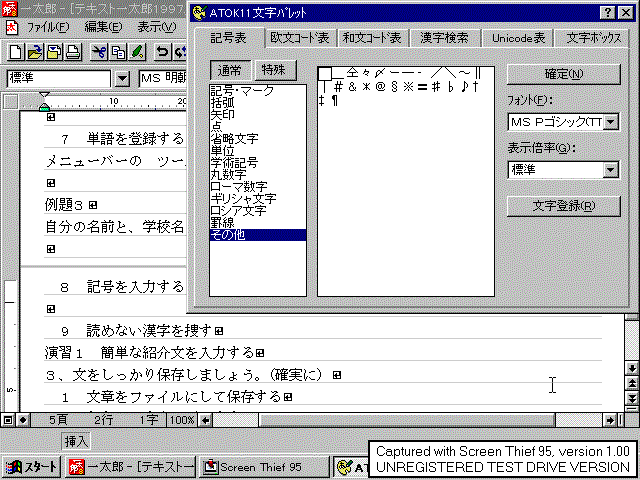
Task: Select the 々 repetition mark symbol
Action: click(366, 73)
